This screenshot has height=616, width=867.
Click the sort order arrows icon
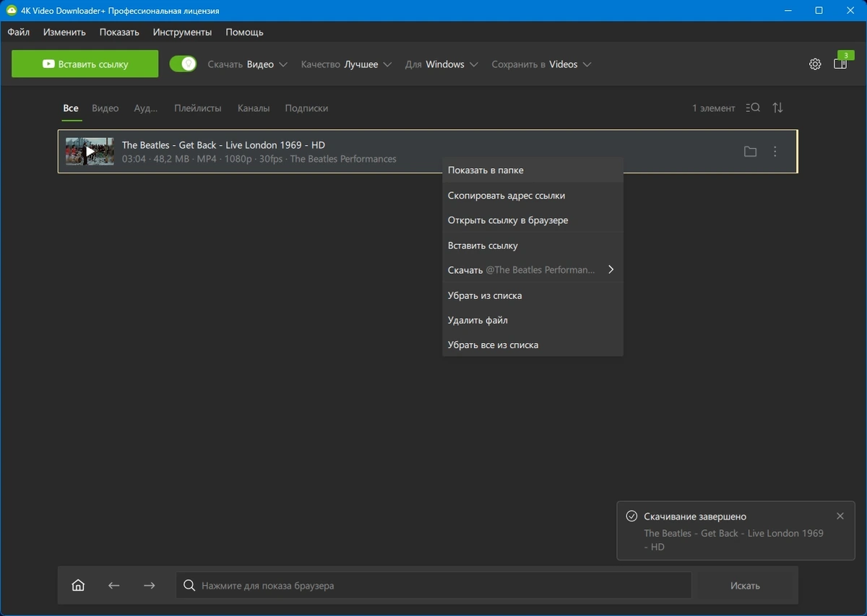point(777,108)
